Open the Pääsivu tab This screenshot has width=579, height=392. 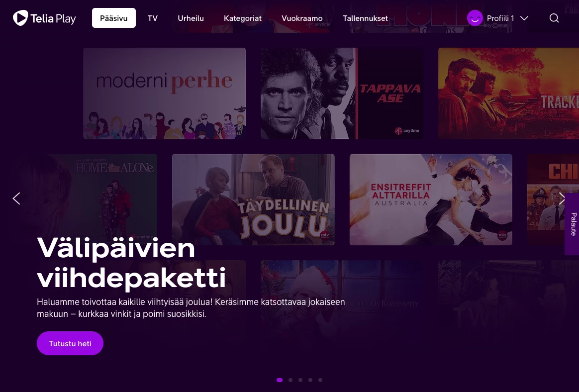114,18
